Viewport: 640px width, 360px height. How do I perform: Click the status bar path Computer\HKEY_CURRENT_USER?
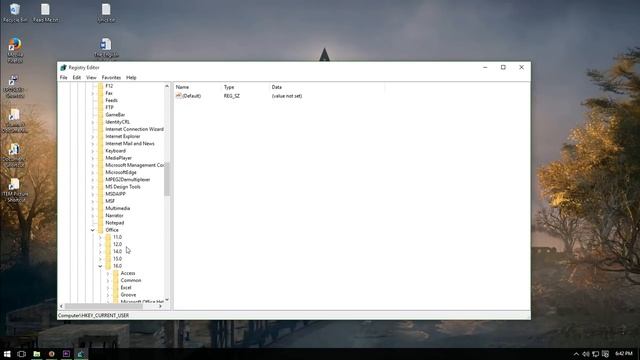click(93, 316)
